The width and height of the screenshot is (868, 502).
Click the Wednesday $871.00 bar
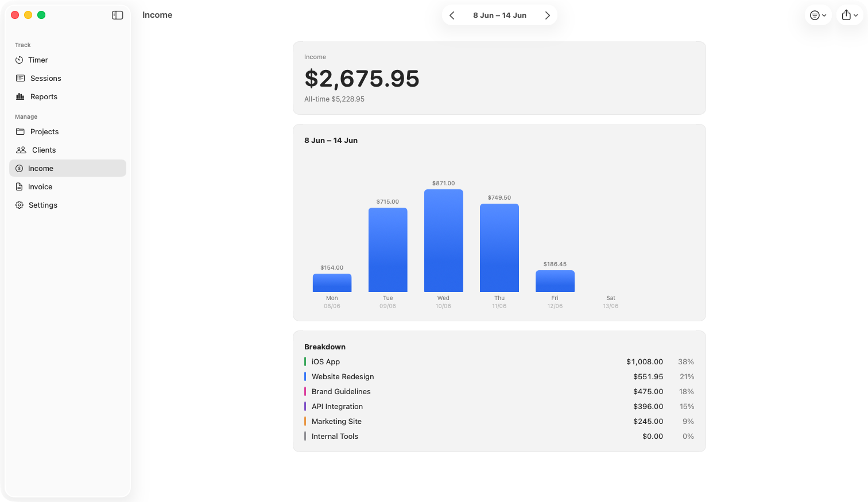[x=444, y=241]
